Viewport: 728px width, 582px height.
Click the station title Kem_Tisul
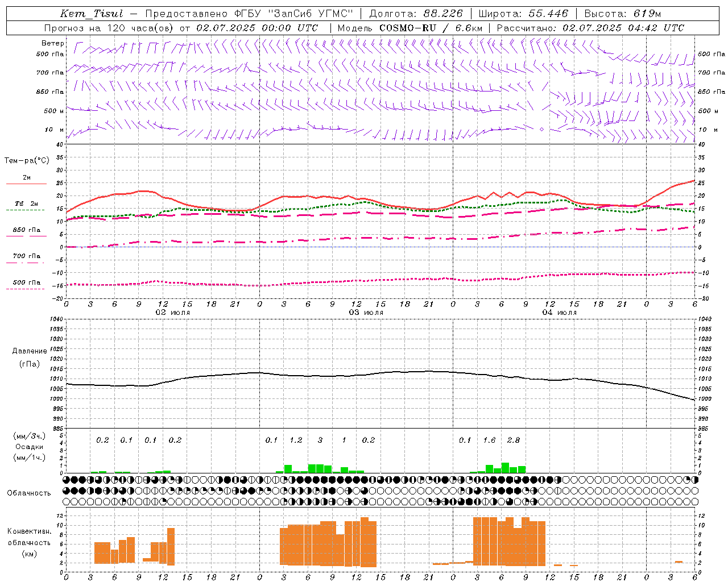(x=92, y=14)
